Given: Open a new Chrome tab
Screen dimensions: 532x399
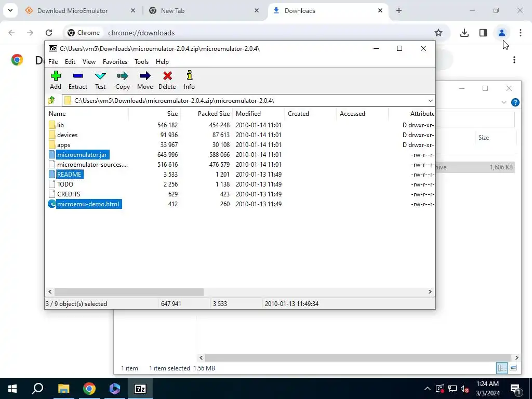Looking at the screenshot, I should [399, 10].
